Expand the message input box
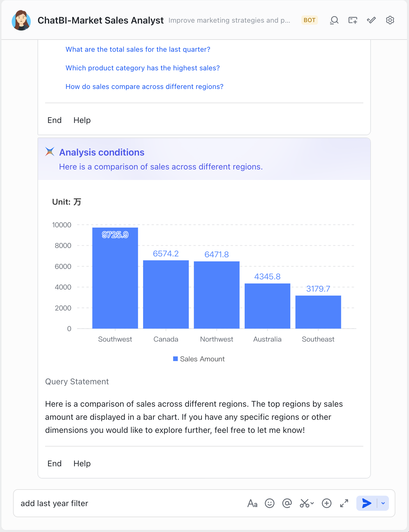This screenshot has width=409, height=532. click(344, 503)
